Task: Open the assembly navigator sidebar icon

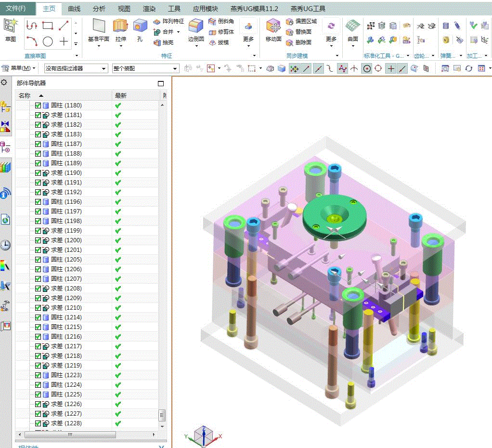Action: 5,107
